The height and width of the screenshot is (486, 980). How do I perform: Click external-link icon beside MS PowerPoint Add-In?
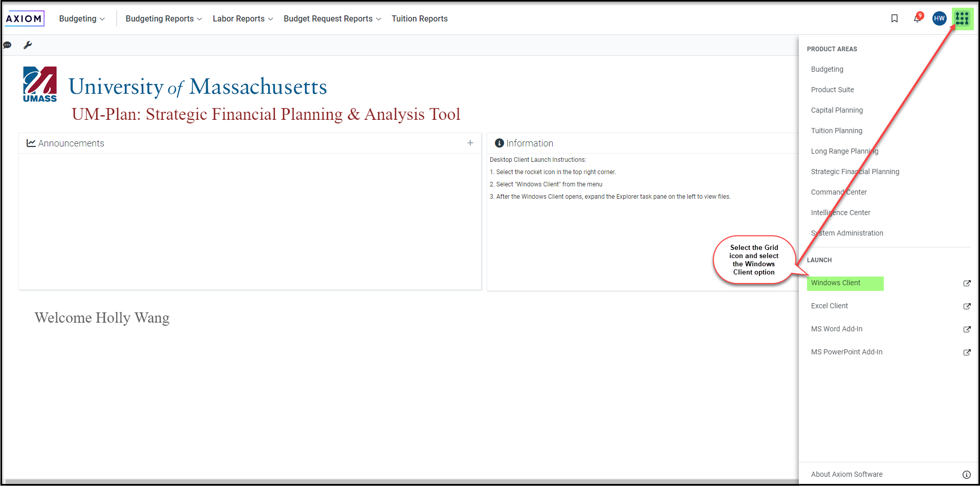(967, 352)
